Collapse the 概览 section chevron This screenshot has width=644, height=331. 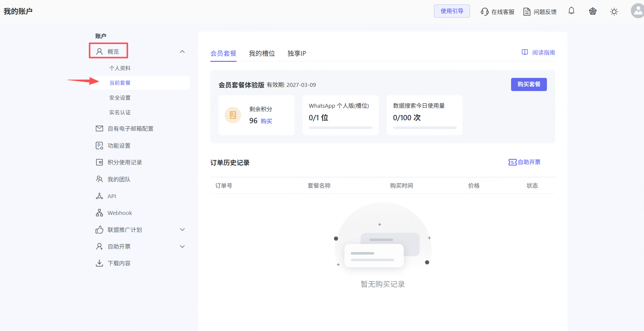click(x=182, y=52)
